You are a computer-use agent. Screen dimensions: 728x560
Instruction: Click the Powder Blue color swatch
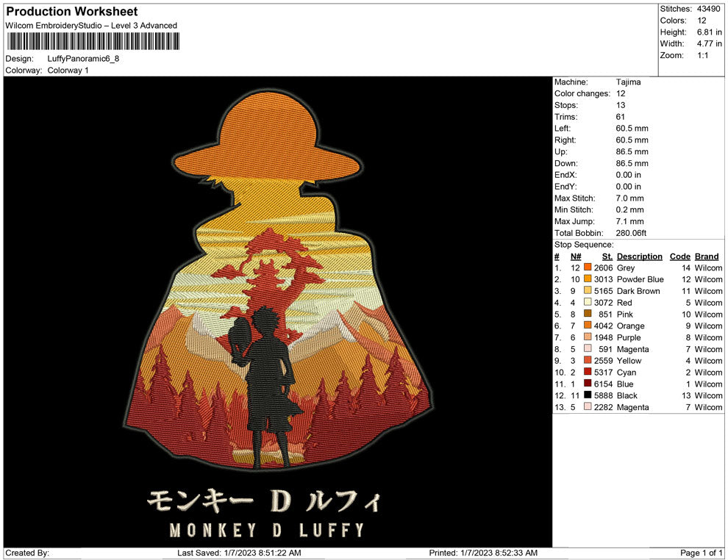[588, 279]
